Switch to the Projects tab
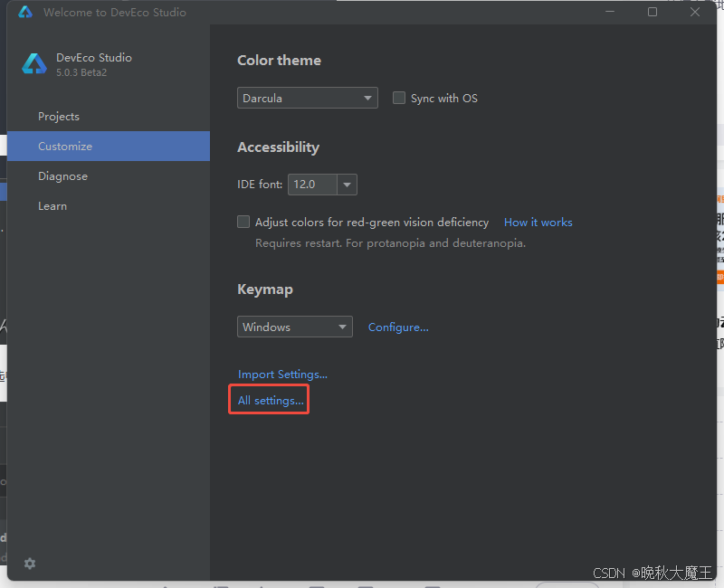This screenshot has height=588, width=724. [59, 117]
